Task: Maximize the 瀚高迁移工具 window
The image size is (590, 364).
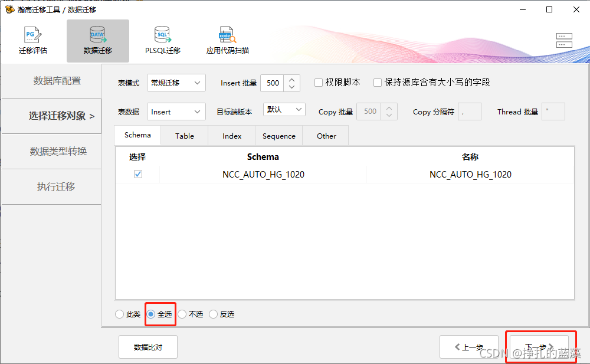Action: 549,9
